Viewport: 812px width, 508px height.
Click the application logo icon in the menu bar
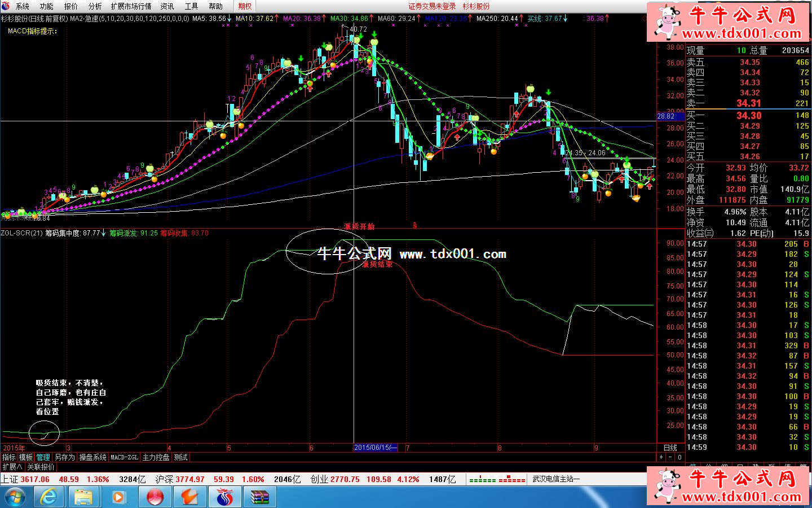pyautogui.click(x=6, y=6)
